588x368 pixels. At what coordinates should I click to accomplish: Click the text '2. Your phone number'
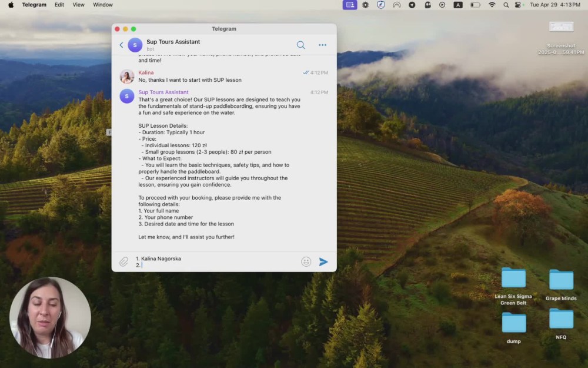[x=165, y=217]
